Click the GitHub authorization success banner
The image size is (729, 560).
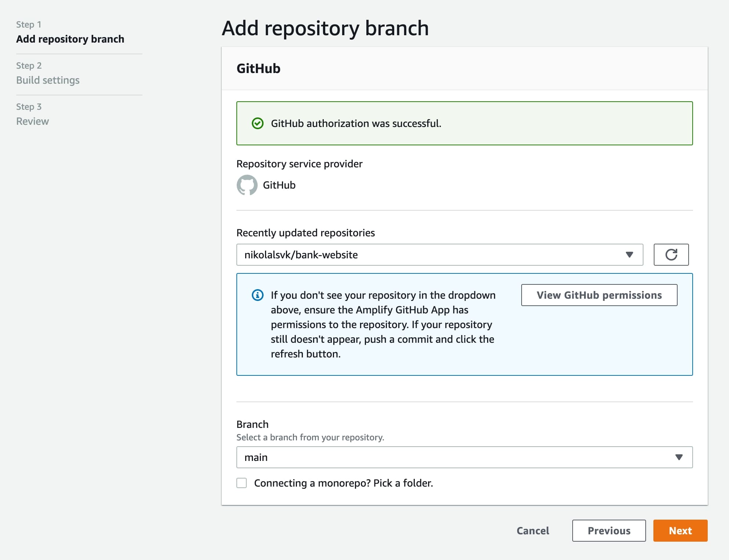[x=464, y=123]
